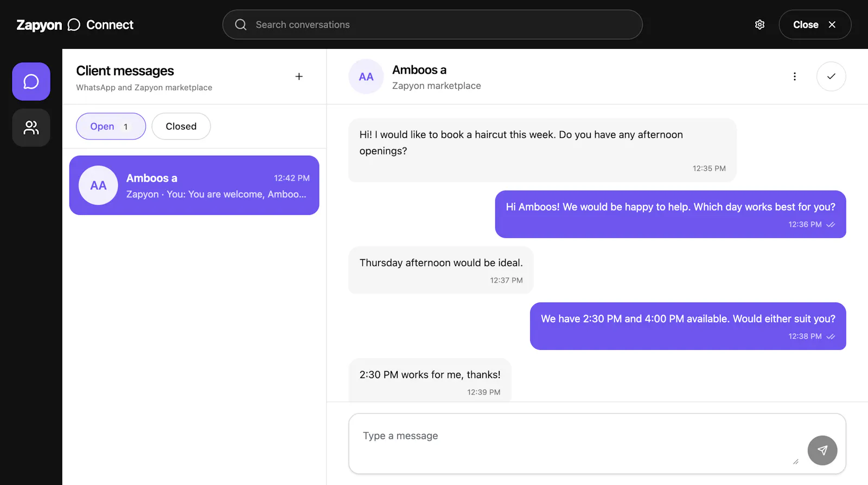
Task: Click the settings gear icon
Action: point(759,24)
